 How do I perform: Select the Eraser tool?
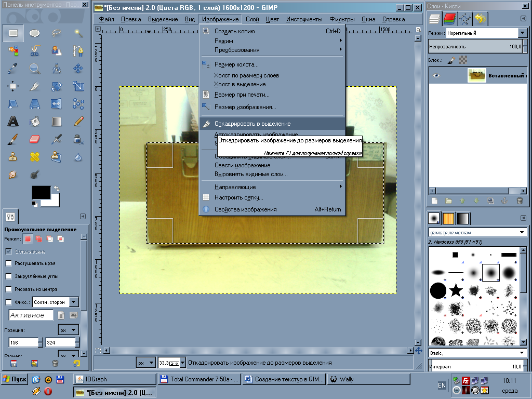tap(35, 139)
